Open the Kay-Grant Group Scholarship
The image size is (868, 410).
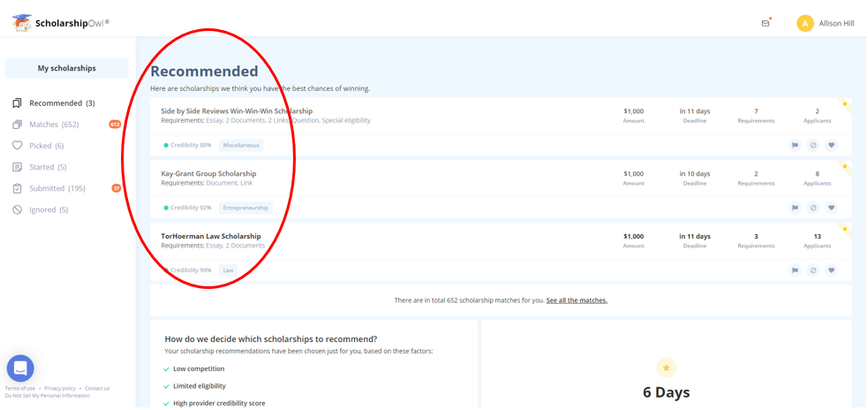[x=208, y=174]
